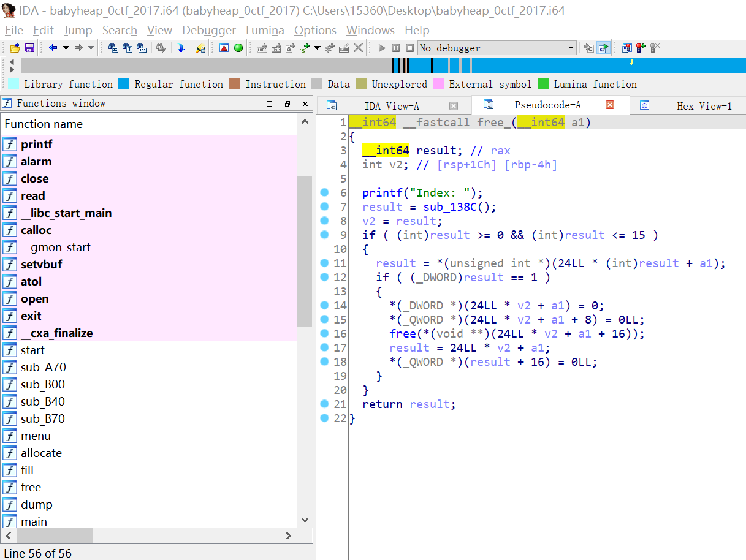Click the Save database floppy icon
Screen dimensions: 746x560
point(29,48)
